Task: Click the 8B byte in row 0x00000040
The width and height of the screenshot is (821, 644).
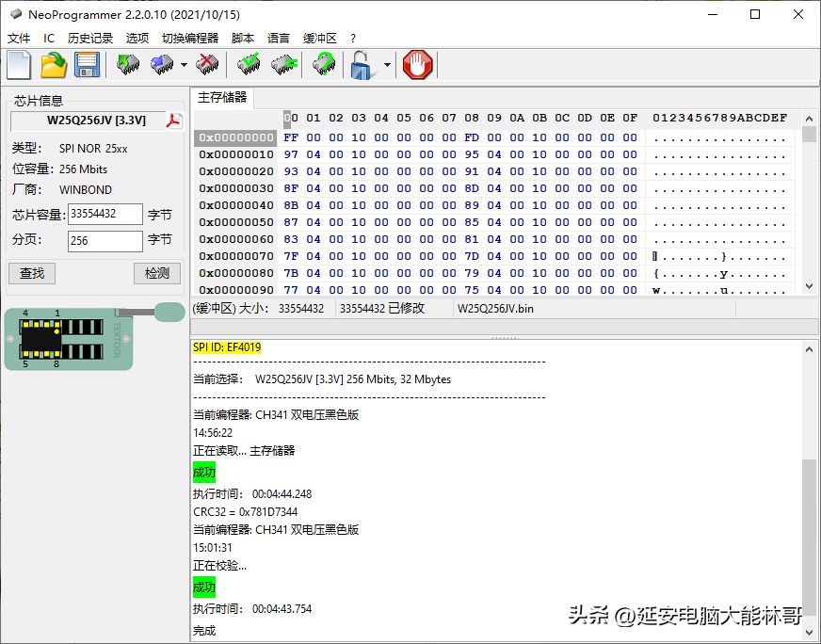Action: click(x=291, y=205)
